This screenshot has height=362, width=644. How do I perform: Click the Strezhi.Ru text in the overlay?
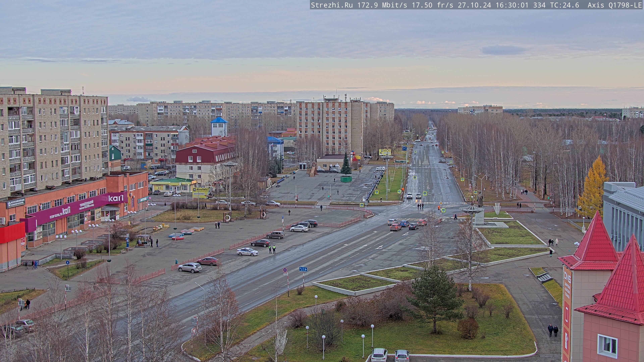pyautogui.click(x=332, y=5)
